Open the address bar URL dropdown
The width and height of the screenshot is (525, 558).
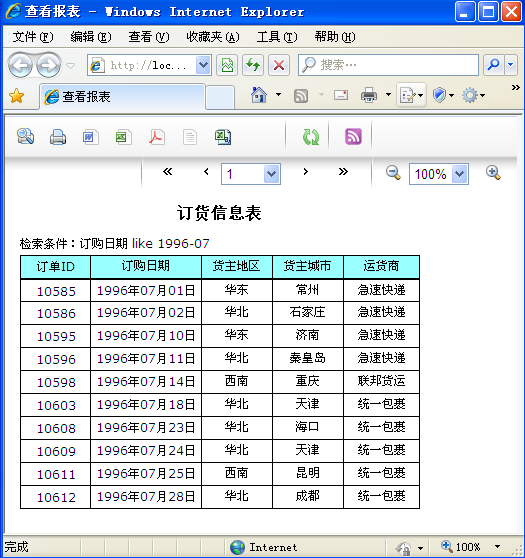click(203, 65)
